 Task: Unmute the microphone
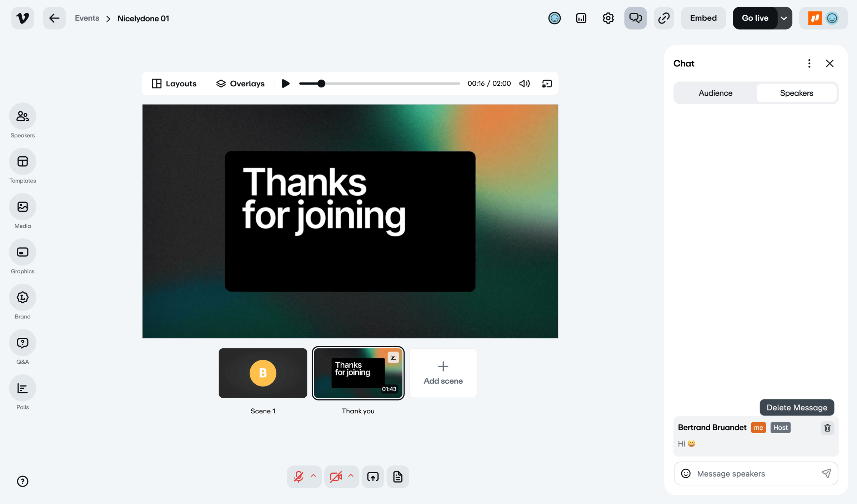point(299,477)
